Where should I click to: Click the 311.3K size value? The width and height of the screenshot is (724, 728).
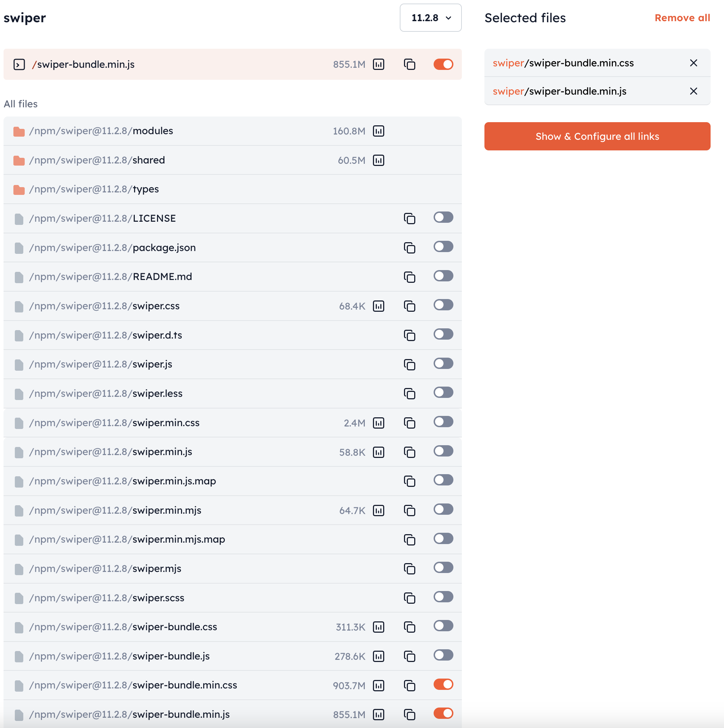pyautogui.click(x=350, y=627)
